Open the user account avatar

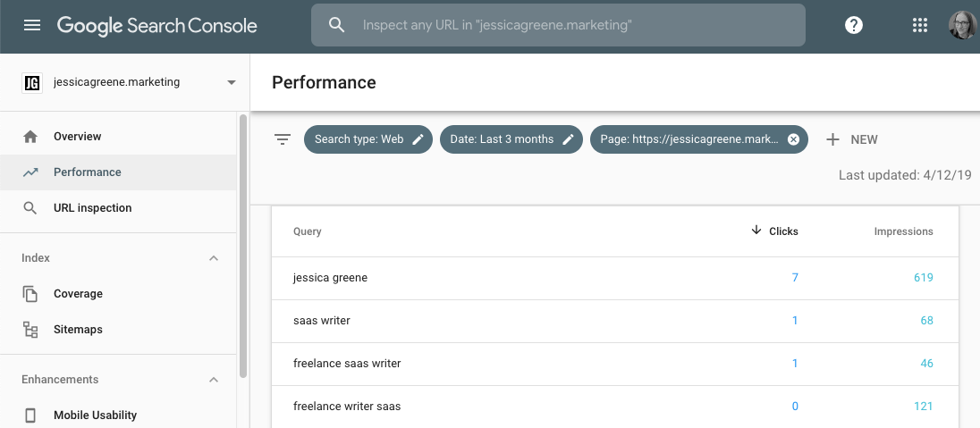(x=962, y=25)
